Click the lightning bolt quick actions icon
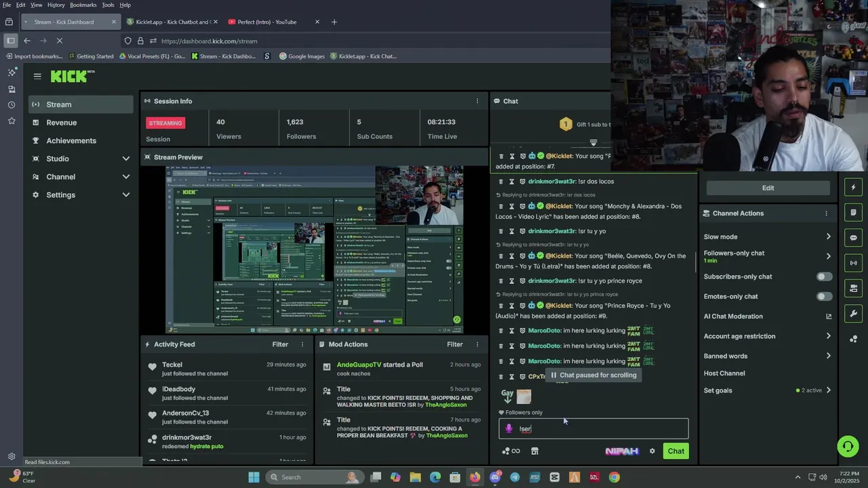The width and height of the screenshot is (868, 488). coord(853,187)
